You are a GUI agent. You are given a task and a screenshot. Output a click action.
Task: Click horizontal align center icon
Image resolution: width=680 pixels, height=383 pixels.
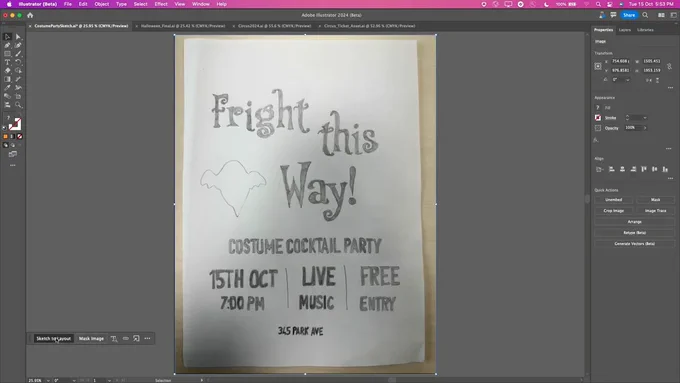coord(622,169)
